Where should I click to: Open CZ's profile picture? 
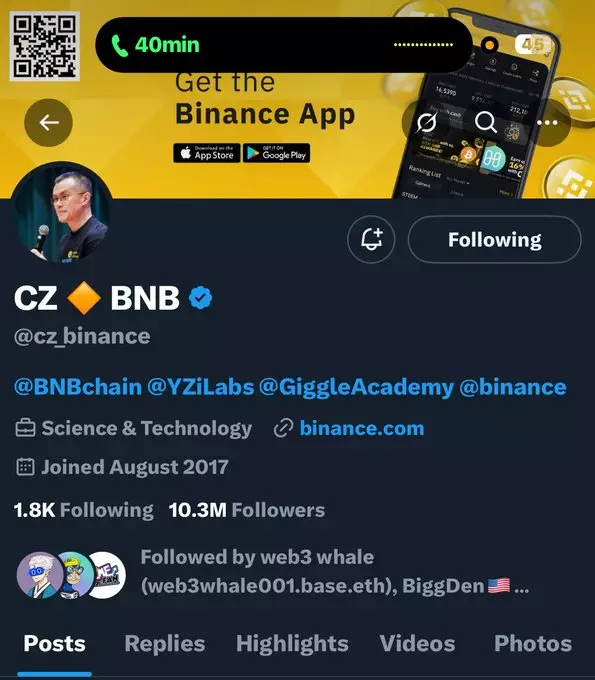[62, 212]
